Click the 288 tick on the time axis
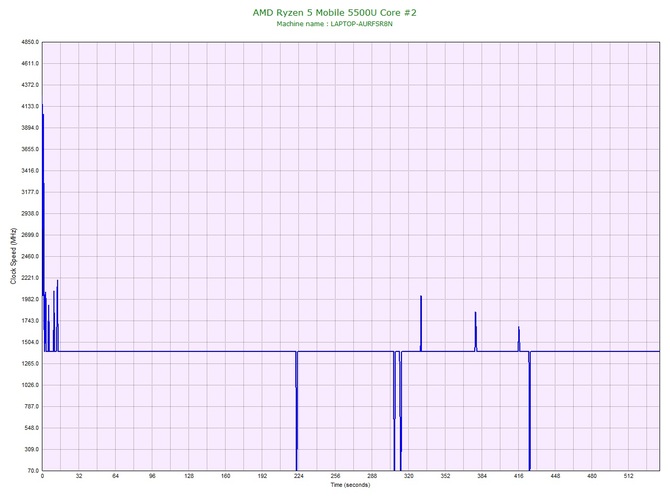Viewport: 670px width, 502px height. (372, 476)
